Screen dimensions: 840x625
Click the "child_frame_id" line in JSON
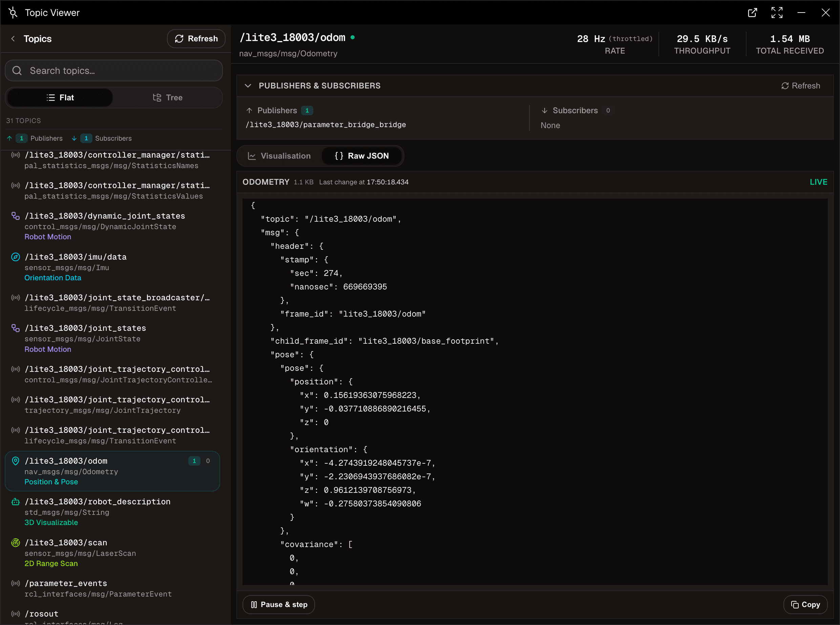click(384, 341)
